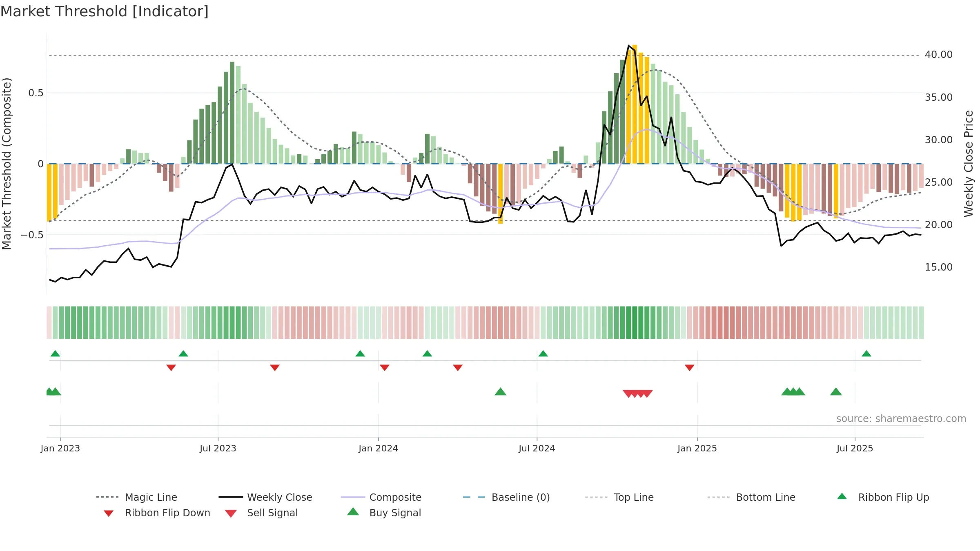
Task: Click the Weekly Close Price axis title
Action: coord(969,163)
